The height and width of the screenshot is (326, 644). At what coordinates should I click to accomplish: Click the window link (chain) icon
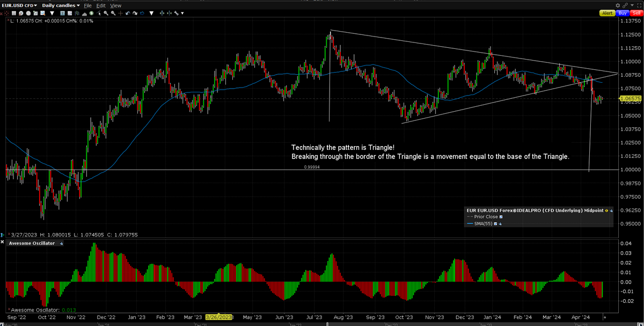click(x=625, y=5)
